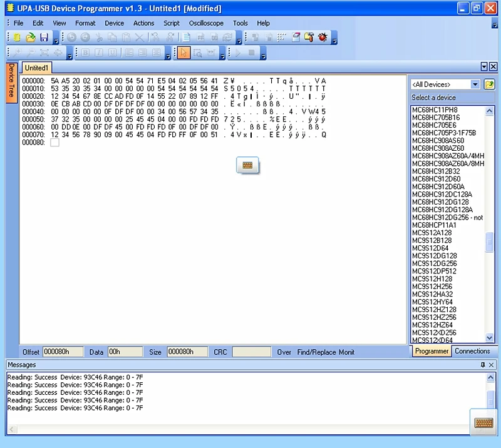The image size is (501, 448).
Task: Click device list scrollbar down arrow
Action: pyautogui.click(x=489, y=338)
